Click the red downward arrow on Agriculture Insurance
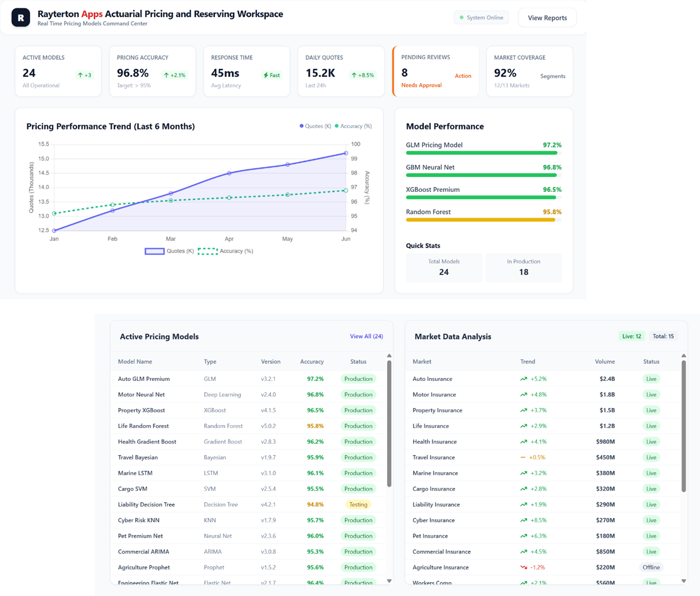Viewport: 700px width, 596px height. point(523,567)
